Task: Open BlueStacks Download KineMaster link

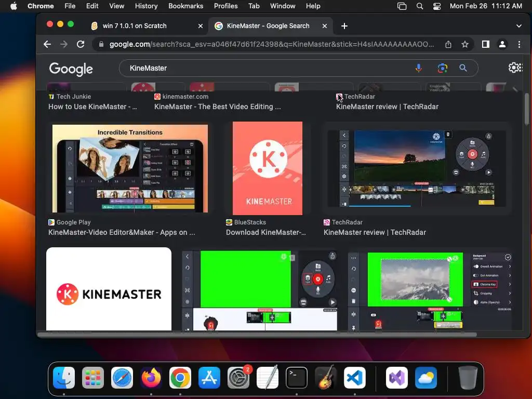Action: [266, 232]
